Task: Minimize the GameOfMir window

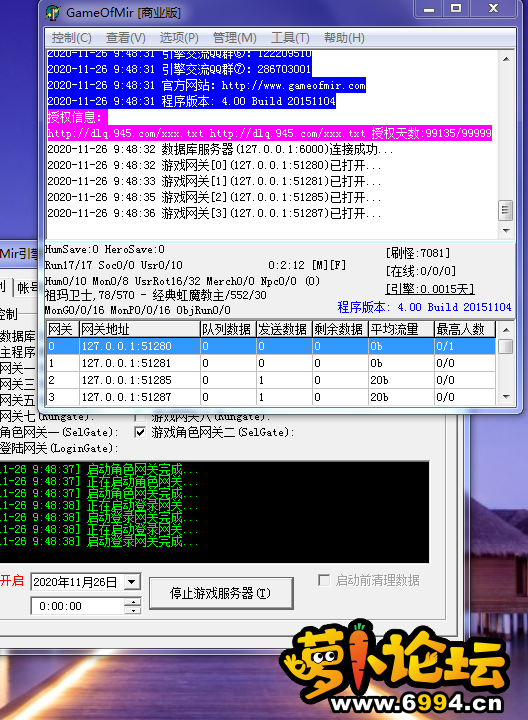Action: pyautogui.click(x=429, y=8)
